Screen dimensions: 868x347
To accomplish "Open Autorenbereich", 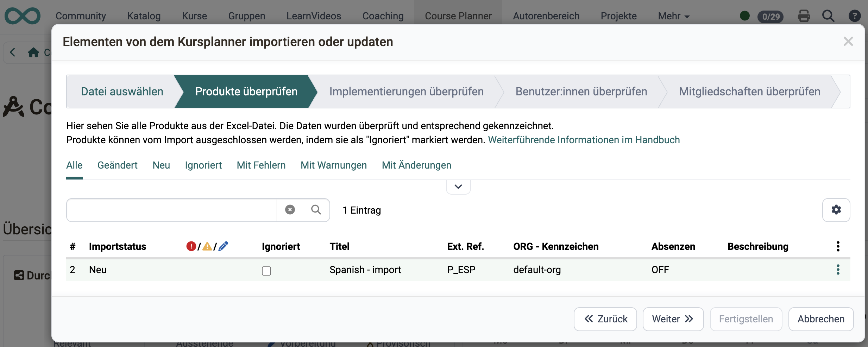I will [546, 16].
